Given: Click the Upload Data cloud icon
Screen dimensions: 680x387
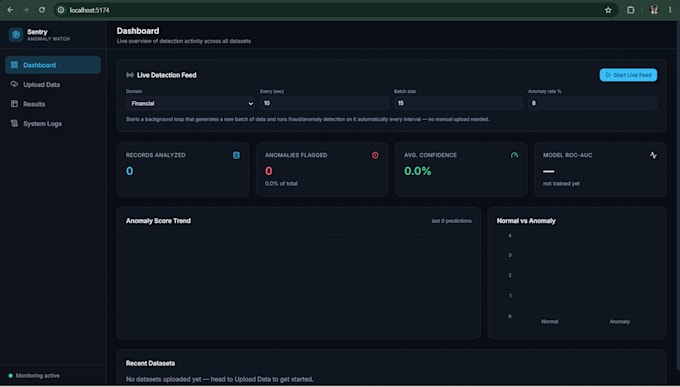Looking at the screenshot, I should [14, 84].
